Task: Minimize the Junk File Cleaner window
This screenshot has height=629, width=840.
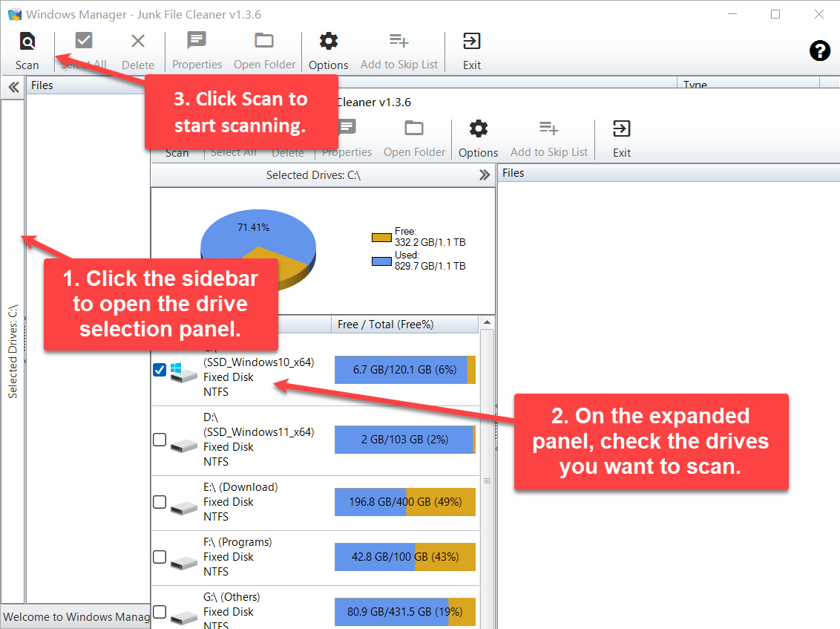Action: [x=732, y=14]
